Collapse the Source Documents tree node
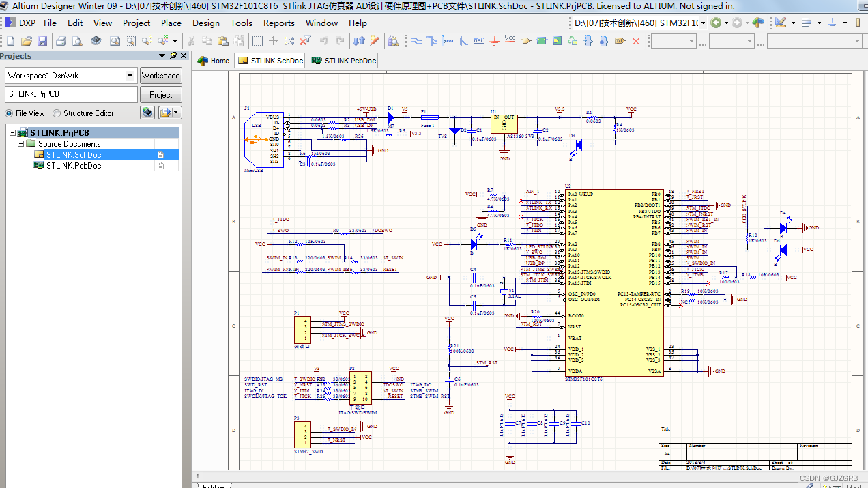This screenshot has width=868, height=488. (20, 143)
